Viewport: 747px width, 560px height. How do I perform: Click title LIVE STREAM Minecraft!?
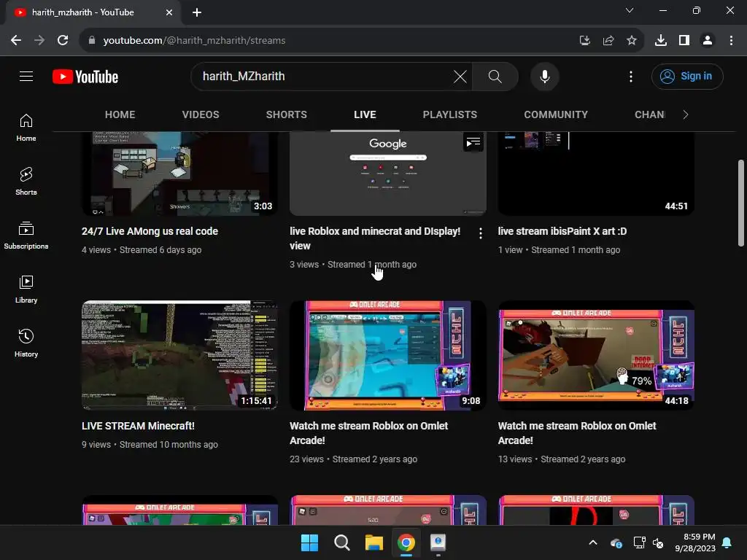pos(138,426)
